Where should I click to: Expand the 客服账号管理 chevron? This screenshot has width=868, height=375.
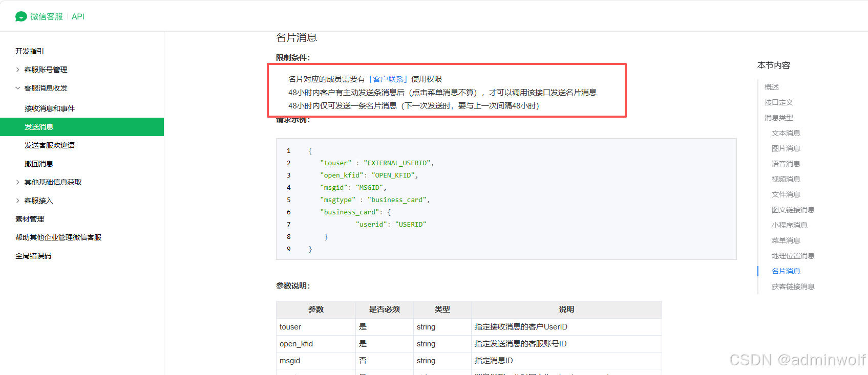tap(18, 70)
